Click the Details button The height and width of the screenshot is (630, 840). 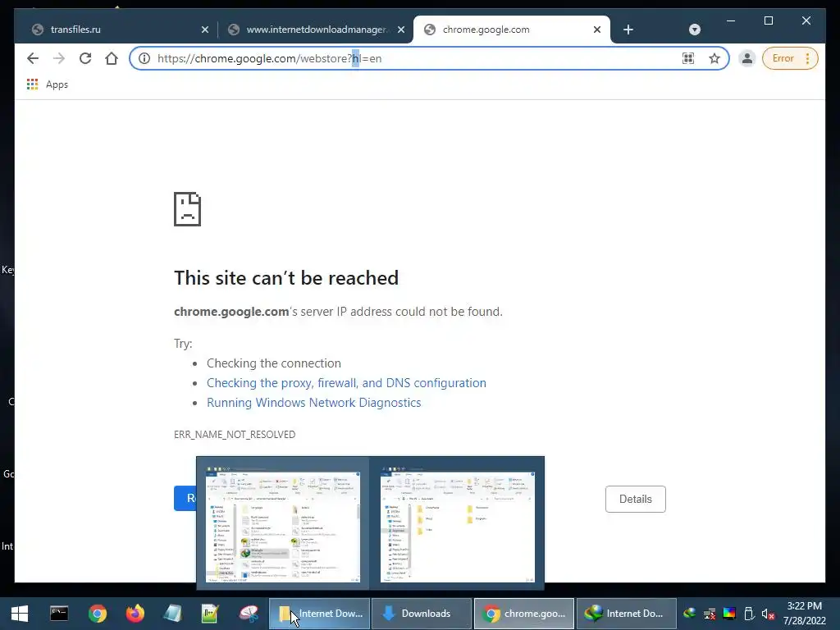(x=636, y=500)
